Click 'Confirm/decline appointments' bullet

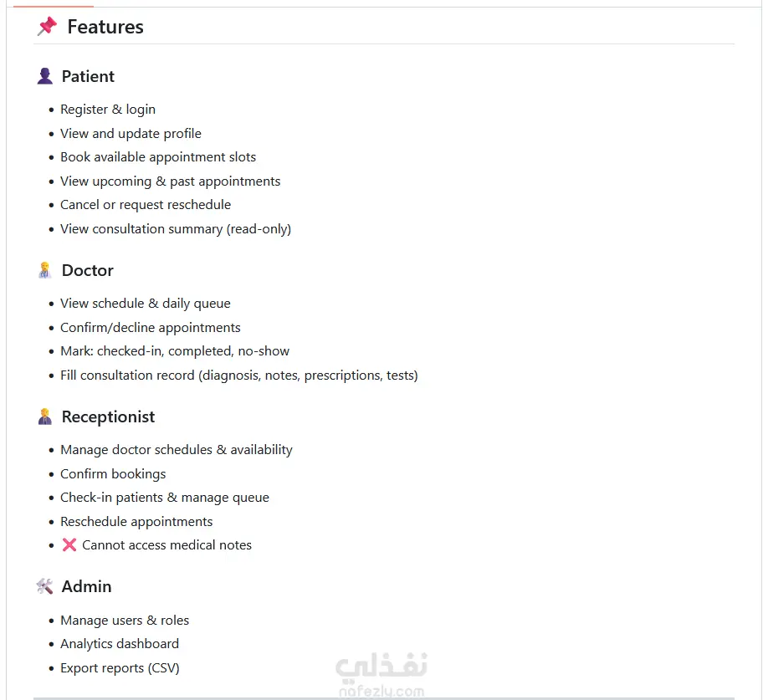(151, 328)
